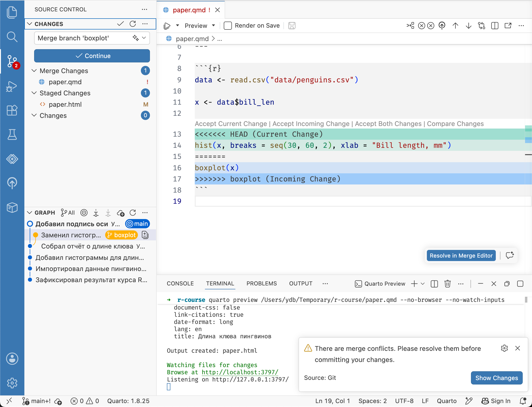Screen dimensions: 532x407
Task: Click the refresh icon in CHANGES header
Action: (x=133, y=24)
